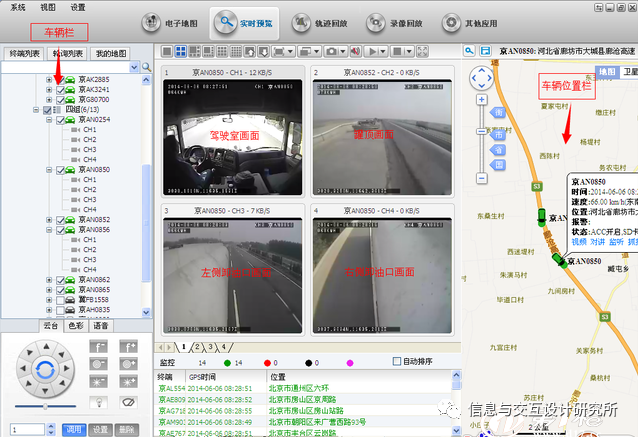The height and width of the screenshot is (437, 638).
Task: Toggle checkbox for 京AN0850 in tree
Action: (x=60, y=170)
